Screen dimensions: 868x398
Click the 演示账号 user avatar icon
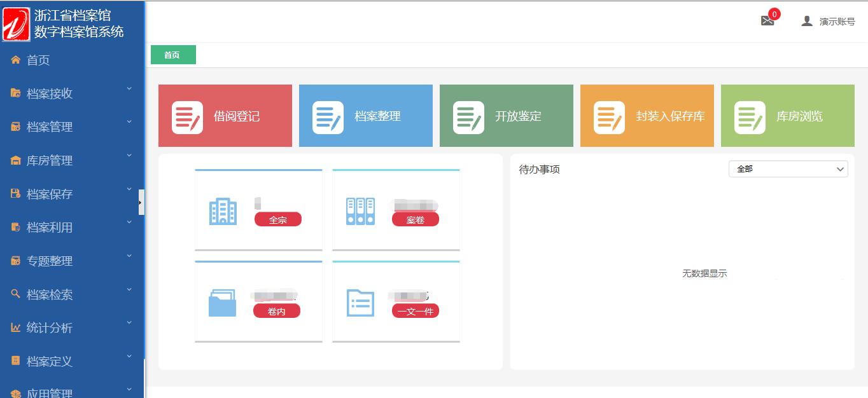pyautogui.click(x=807, y=21)
